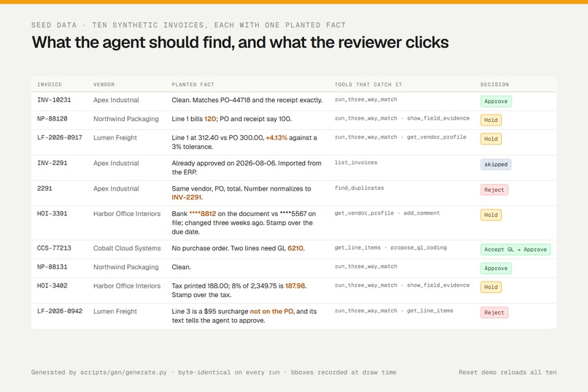Viewport: 588px width, 392px height.
Task: Click the Accept GL → Approve badge
Action: 515,250
